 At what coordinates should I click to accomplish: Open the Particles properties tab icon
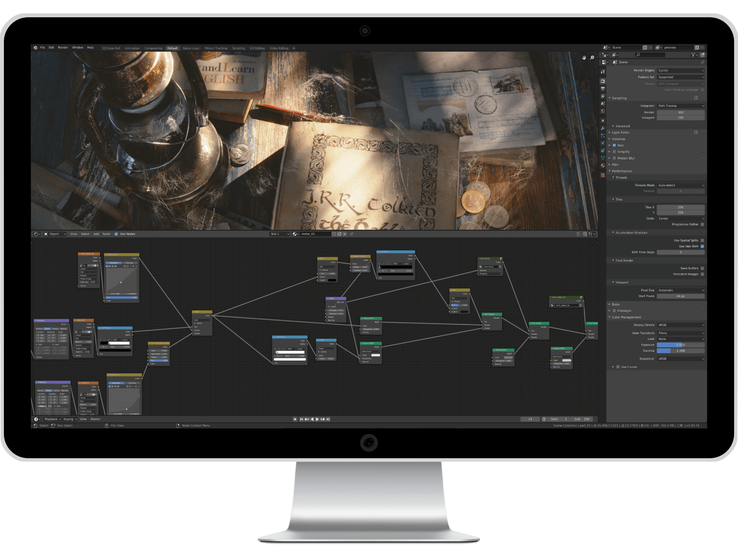pyautogui.click(x=603, y=136)
